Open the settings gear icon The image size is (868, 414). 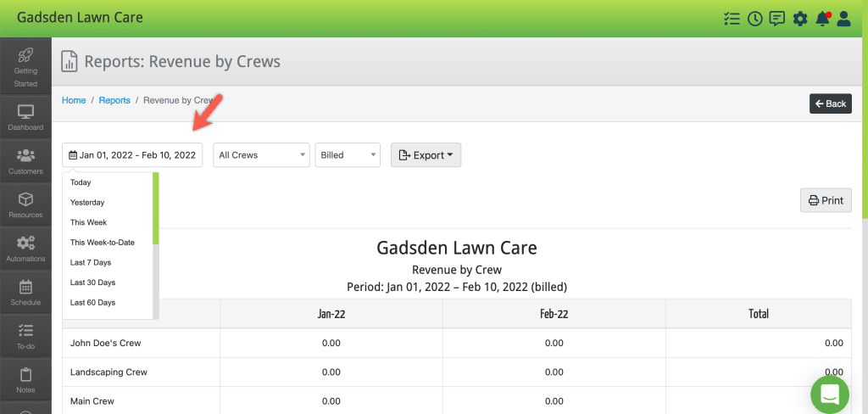coord(800,19)
